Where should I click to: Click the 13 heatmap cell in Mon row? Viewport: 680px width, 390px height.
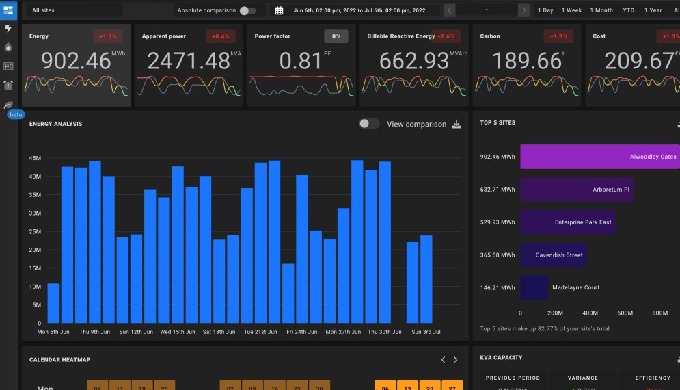408,385
